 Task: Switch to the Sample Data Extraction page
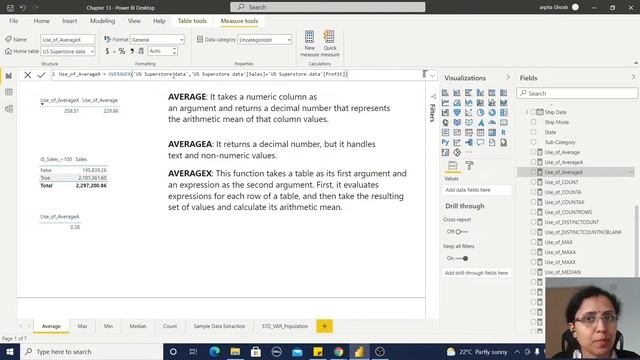[219, 326]
